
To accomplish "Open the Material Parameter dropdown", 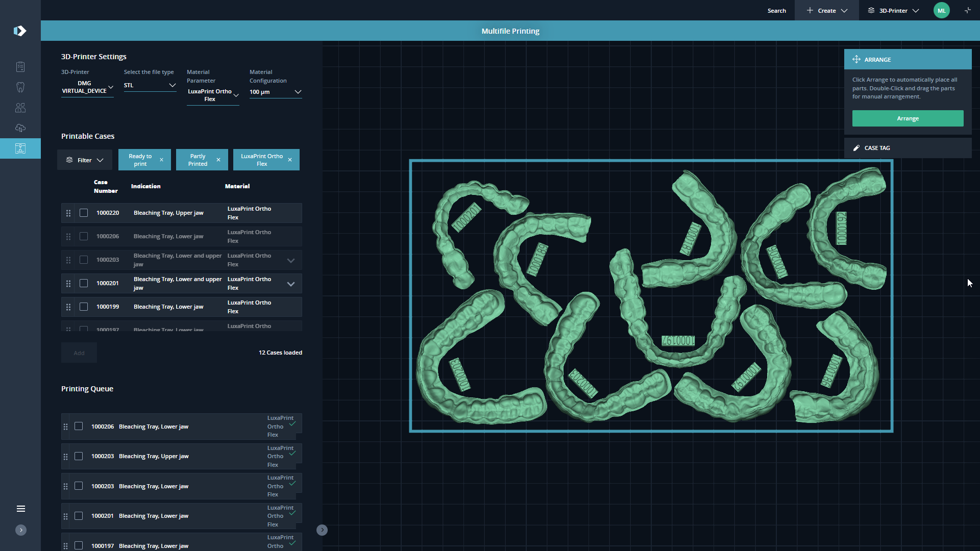I will (x=213, y=95).
